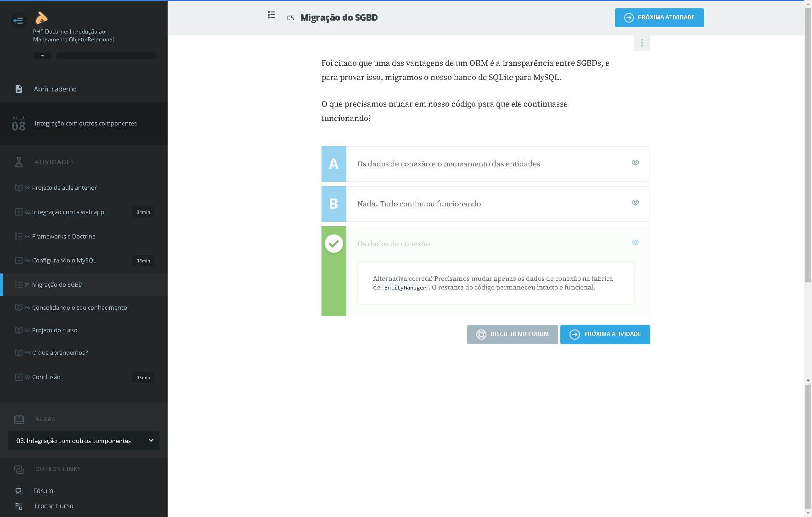The image size is (812, 517).
Task: Toggle eye icon on answer B
Action: [635, 202]
